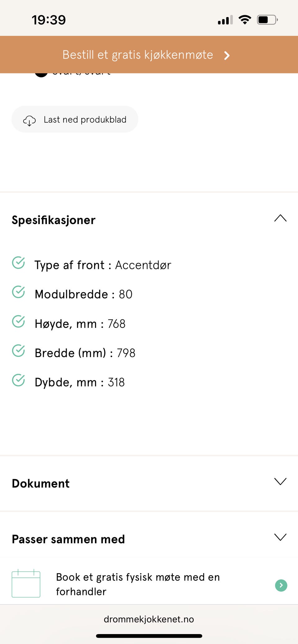Click checkmark icon beside Modulbredde
The image size is (298, 644).
[x=19, y=292]
